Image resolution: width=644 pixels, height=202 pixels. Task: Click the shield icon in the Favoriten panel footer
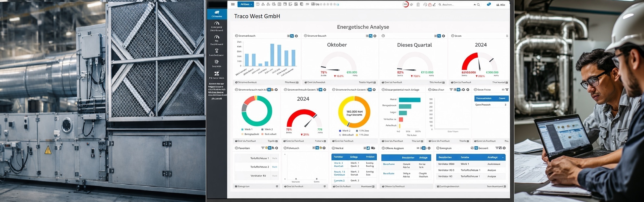(x=277, y=187)
